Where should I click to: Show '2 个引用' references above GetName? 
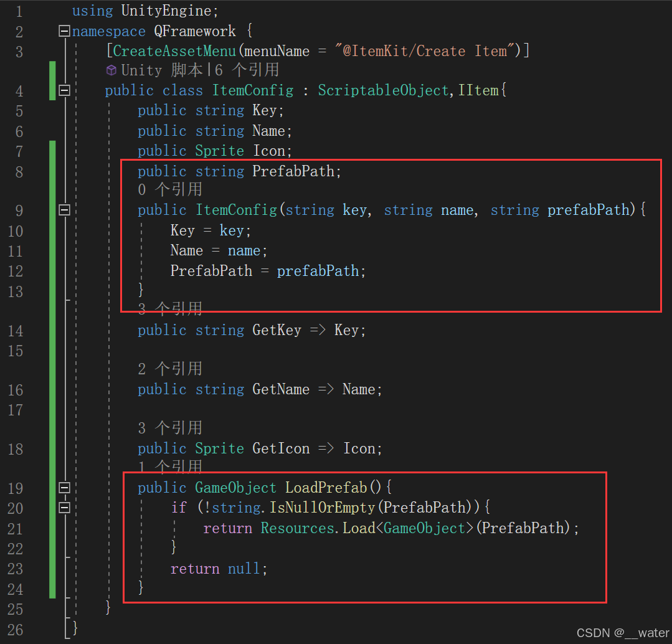[170, 369]
